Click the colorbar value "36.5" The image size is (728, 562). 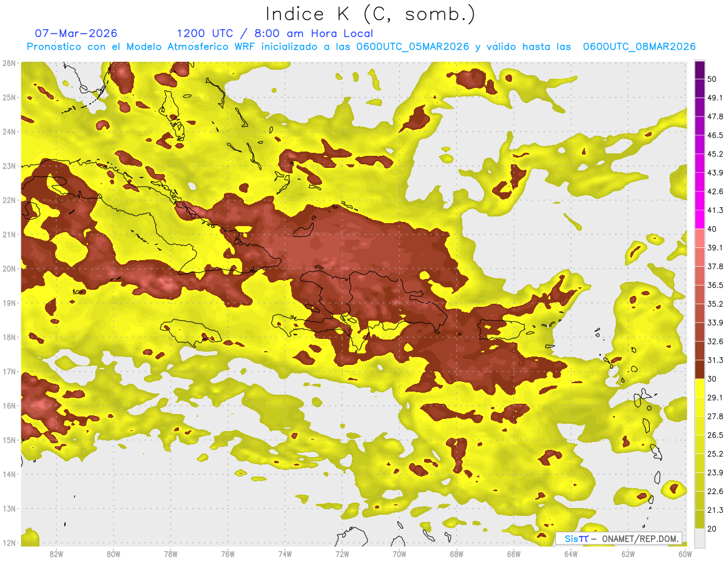pos(715,285)
